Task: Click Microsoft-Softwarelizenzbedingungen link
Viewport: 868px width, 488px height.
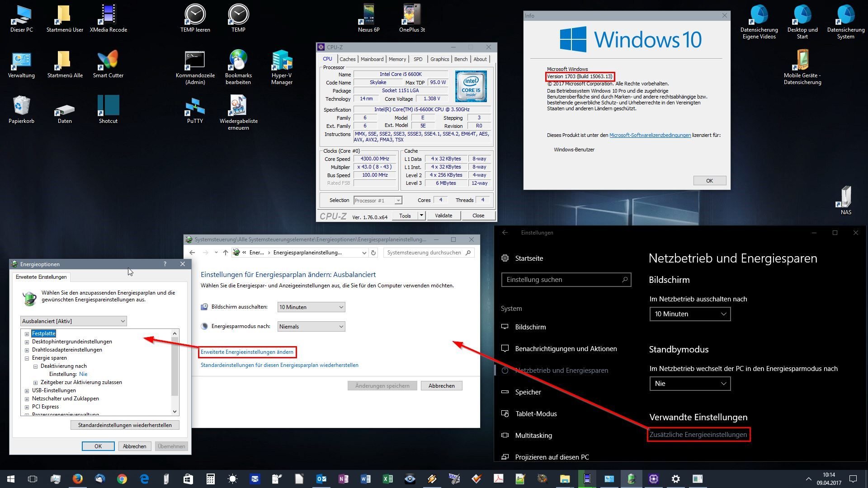Action: coord(650,135)
